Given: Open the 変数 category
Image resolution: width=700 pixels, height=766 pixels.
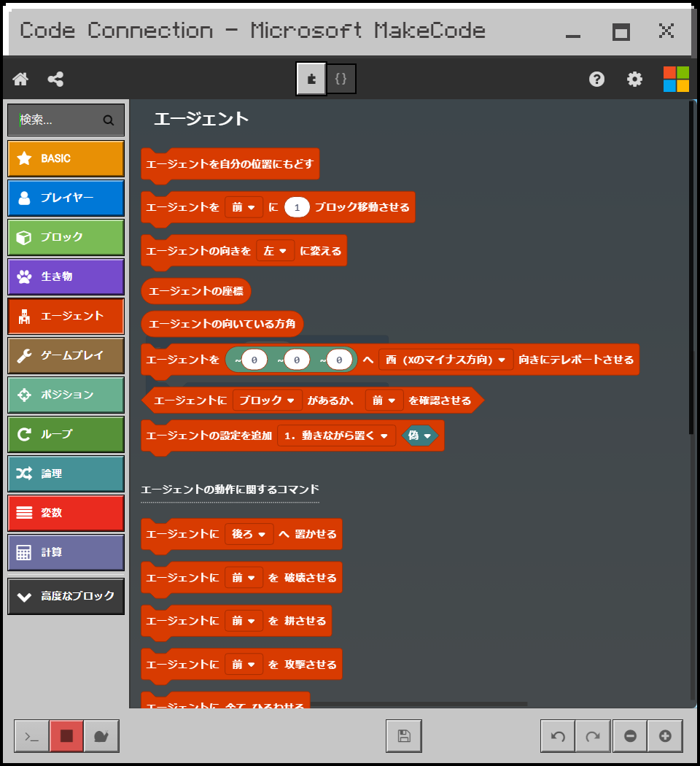Looking at the screenshot, I should pos(66,513).
